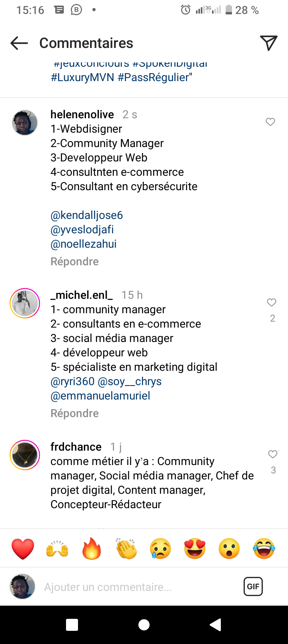Send raised hands emoji reaction

(57, 548)
